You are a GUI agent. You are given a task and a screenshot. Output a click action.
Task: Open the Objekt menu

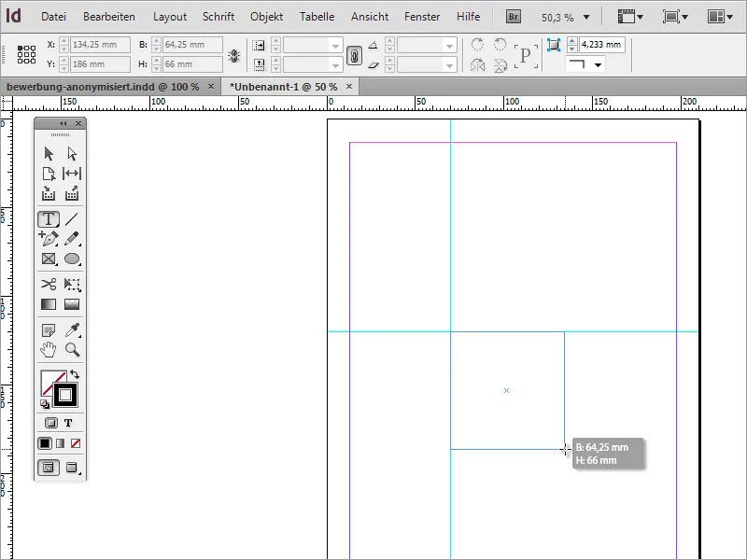[x=266, y=16]
